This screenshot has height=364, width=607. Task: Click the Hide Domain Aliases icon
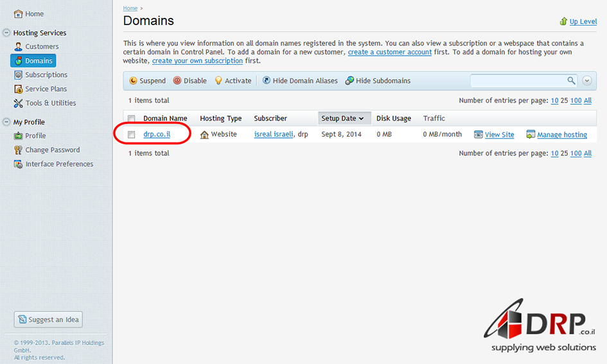[x=267, y=81]
